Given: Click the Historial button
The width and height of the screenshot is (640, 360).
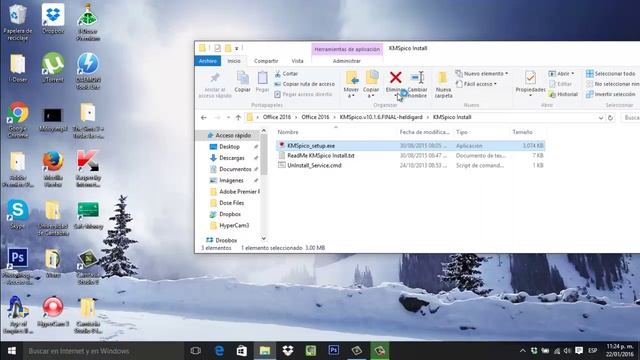Looking at the screenshot, I should 563,94.
